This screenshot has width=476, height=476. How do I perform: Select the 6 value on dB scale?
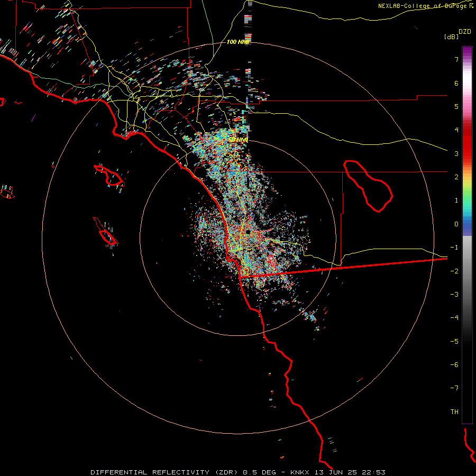[456, 83]
